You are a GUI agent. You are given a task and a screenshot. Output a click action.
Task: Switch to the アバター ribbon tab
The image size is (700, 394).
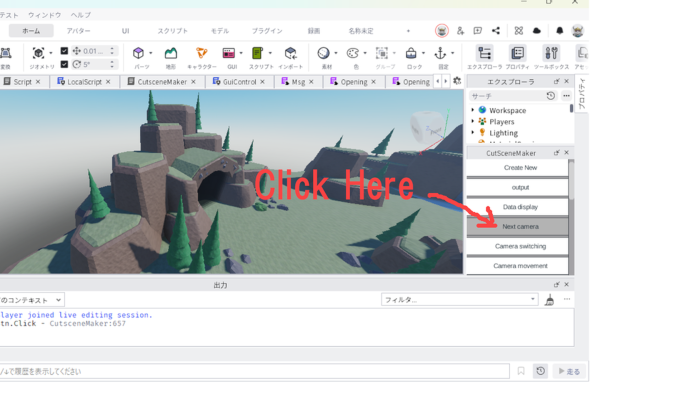point(79,31)
